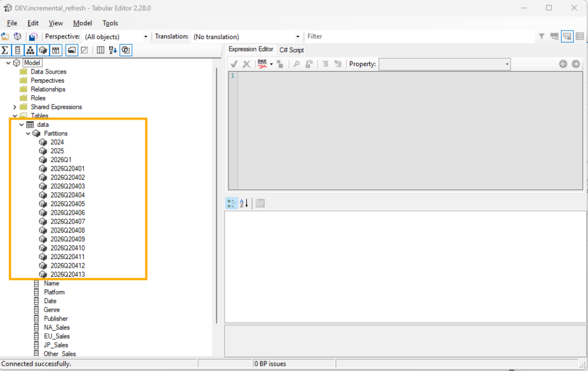This screenshot has height=371, width=588.
Task: Select the Show Measures filter icon
Action: click(x=5, y=50)
